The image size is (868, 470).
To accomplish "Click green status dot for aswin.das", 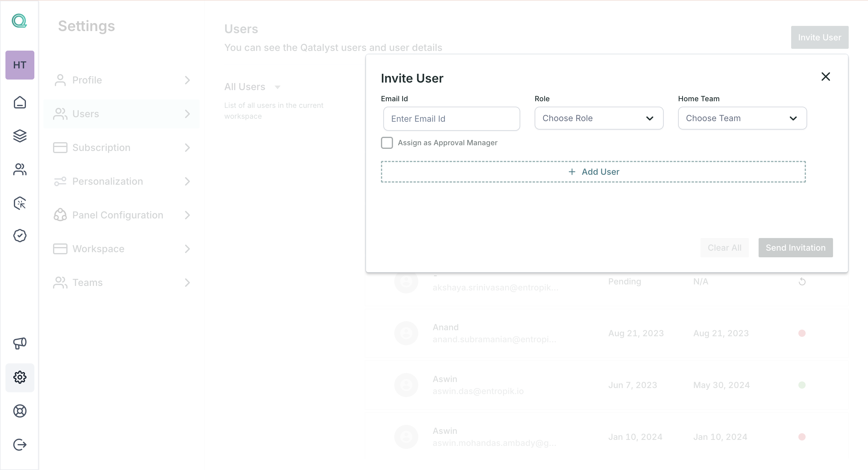I will [802, 385].
